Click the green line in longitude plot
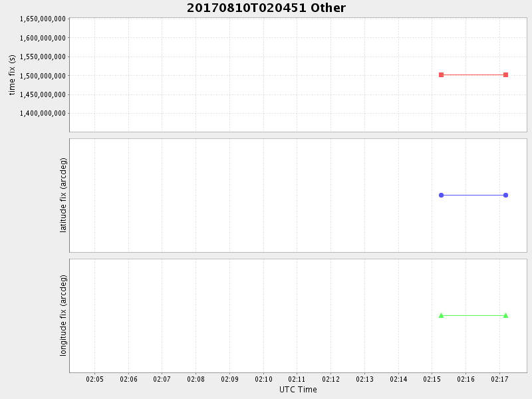Viewport: 532px width, 399px height. coord(473,315)
